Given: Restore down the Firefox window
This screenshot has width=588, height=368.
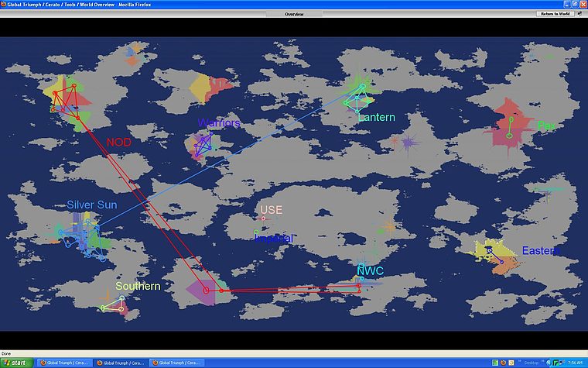Looking at the screenshot, I should tap(575, 4).
